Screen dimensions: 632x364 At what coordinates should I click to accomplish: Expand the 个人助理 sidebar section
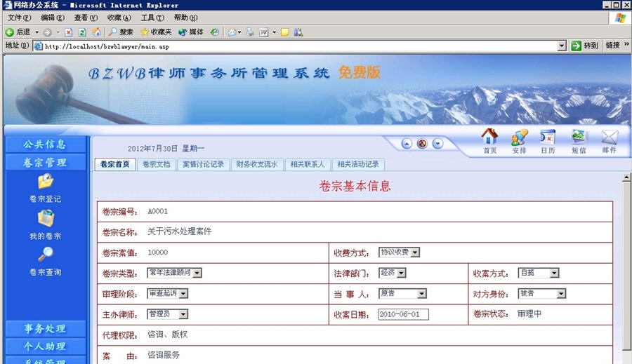point(46,346)
